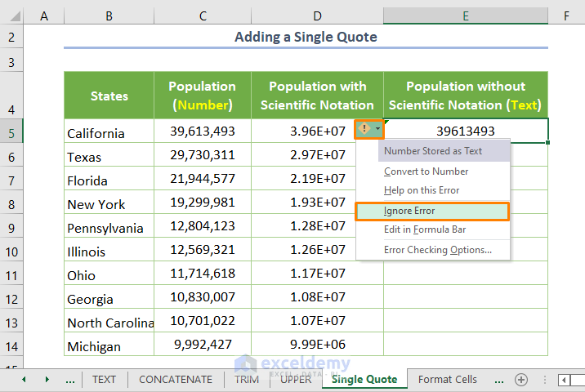Click the previous sheet navigation arrow
This screenshot has width=585, height=392.
(24, 379)
